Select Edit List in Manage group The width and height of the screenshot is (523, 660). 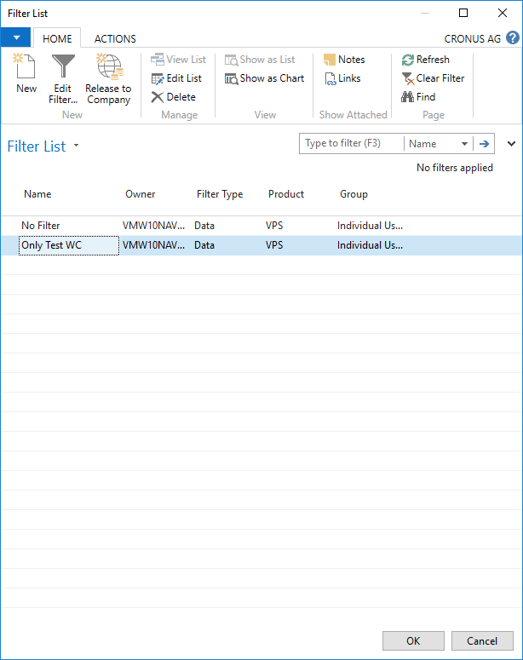point(176,78)
